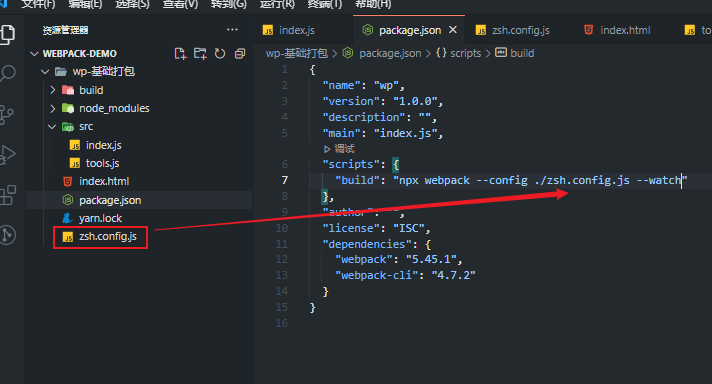The width and height of the screenshot is (712, 384).
Task: Click the "scripts" key on line 6
Action: [x=351, y=164]
